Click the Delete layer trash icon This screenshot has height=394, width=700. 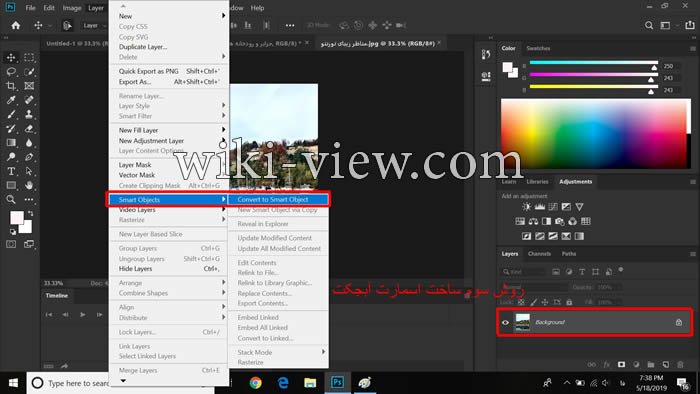680,365
